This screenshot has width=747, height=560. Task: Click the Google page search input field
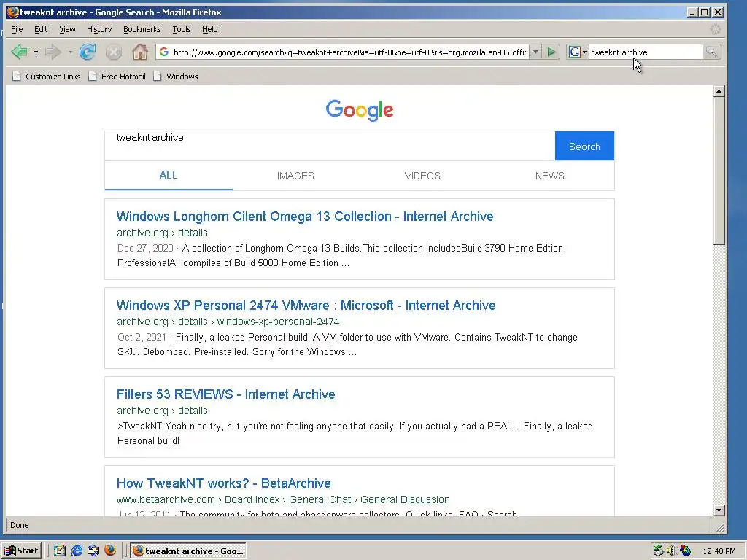(330, 146)
